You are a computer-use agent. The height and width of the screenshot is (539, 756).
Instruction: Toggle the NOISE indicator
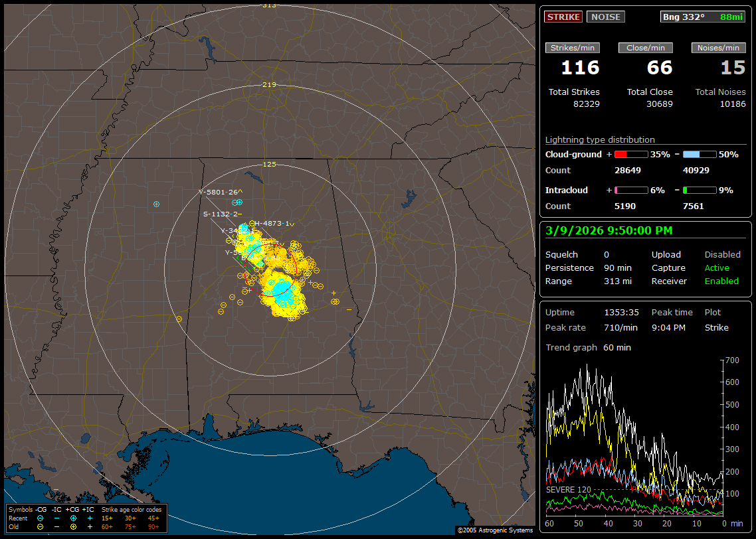coord(605,17)
